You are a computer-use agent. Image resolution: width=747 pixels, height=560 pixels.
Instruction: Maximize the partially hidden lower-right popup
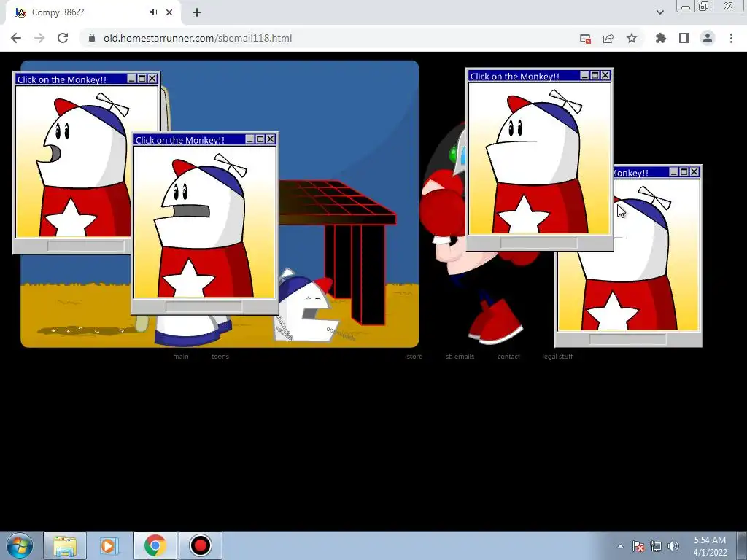(684, 172)
